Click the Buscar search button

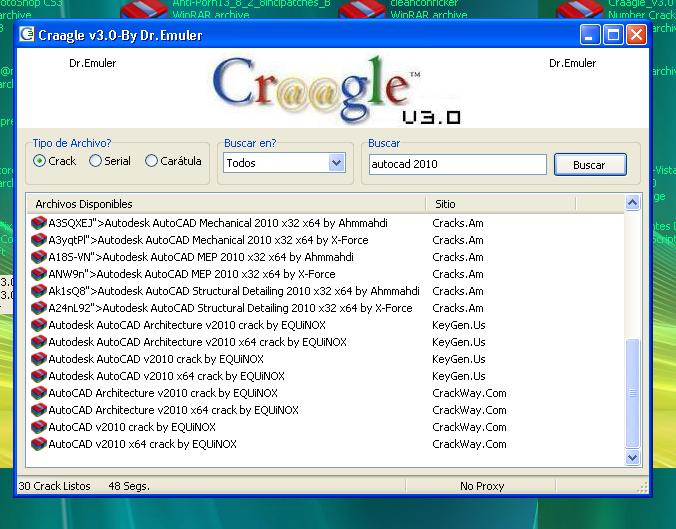[590, 165]
